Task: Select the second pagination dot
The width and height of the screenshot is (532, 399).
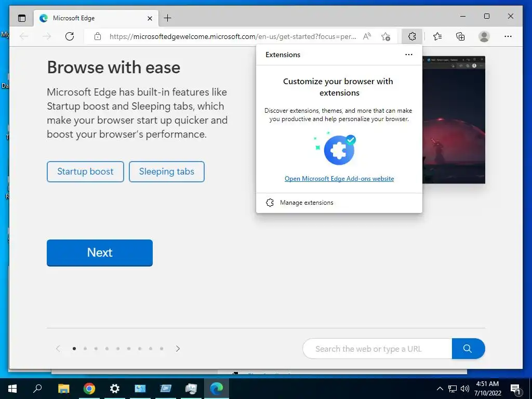Action: [x=85, y=349]
